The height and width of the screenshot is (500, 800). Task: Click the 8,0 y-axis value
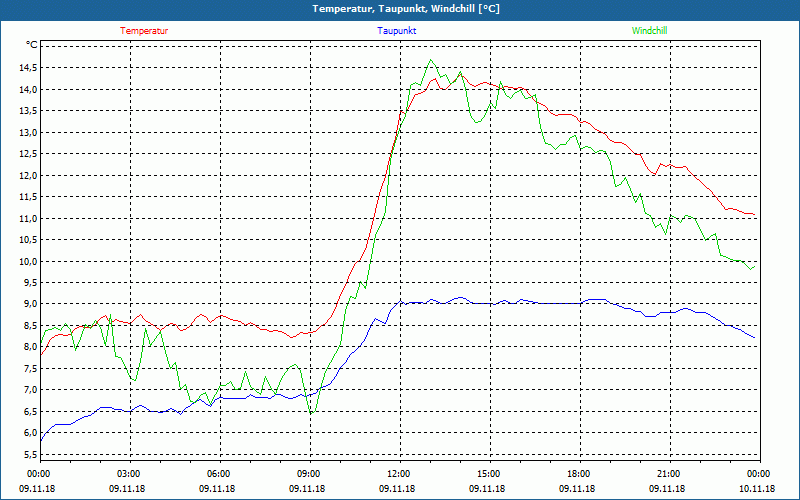pos(31,347)
